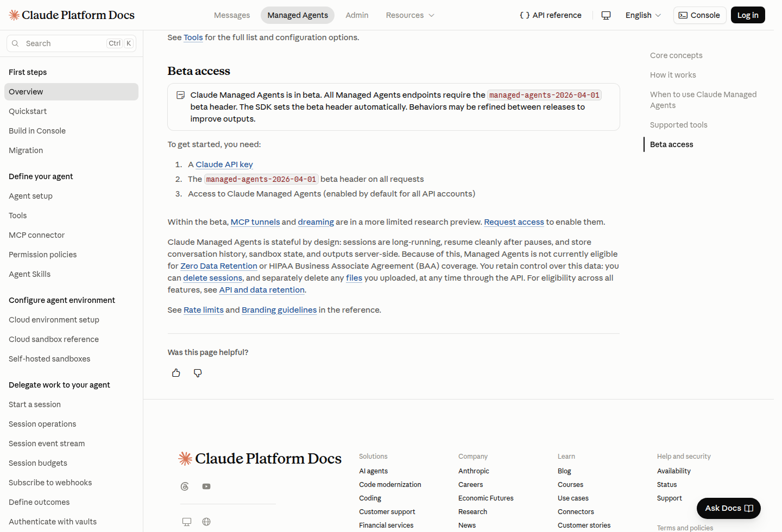This screenshot has height=532, width=782.
Task: Jump to Core concepts section
Action: tap(676, 55)
